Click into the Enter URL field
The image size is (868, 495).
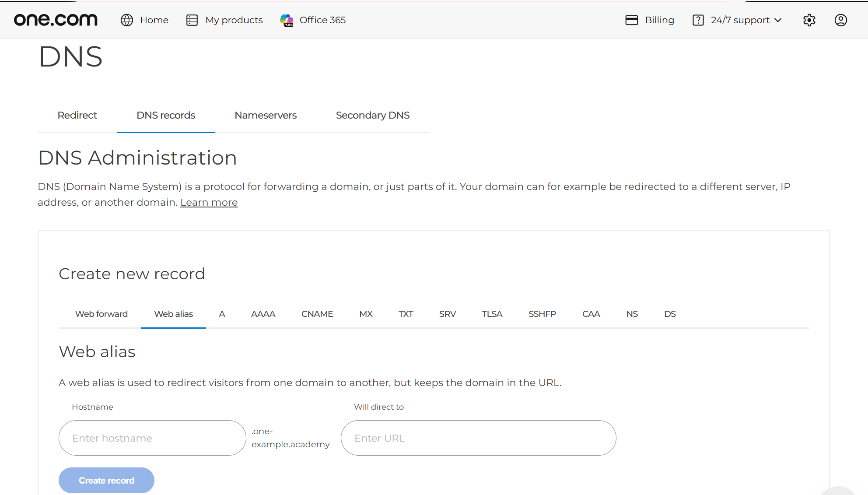click(x=478, y=438)
